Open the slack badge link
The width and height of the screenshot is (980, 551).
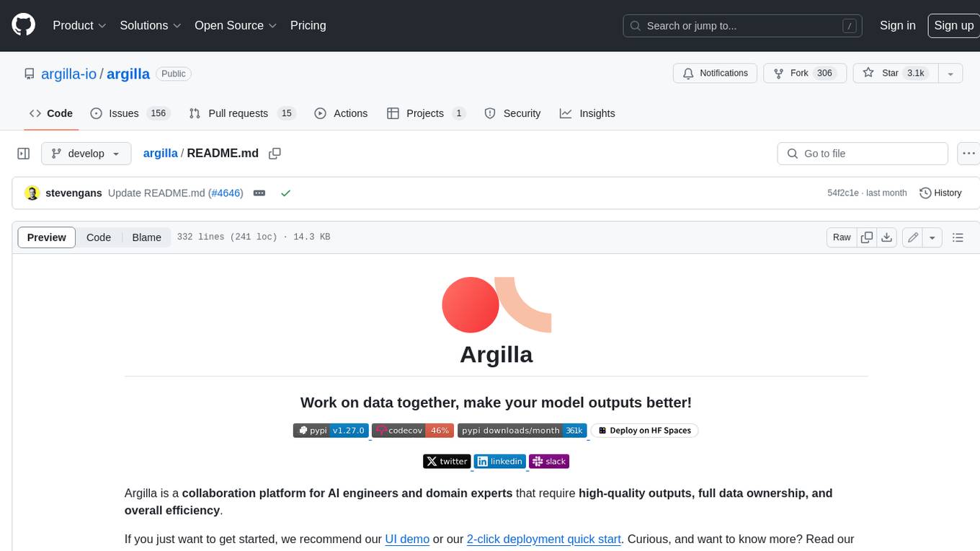(549, 462)
